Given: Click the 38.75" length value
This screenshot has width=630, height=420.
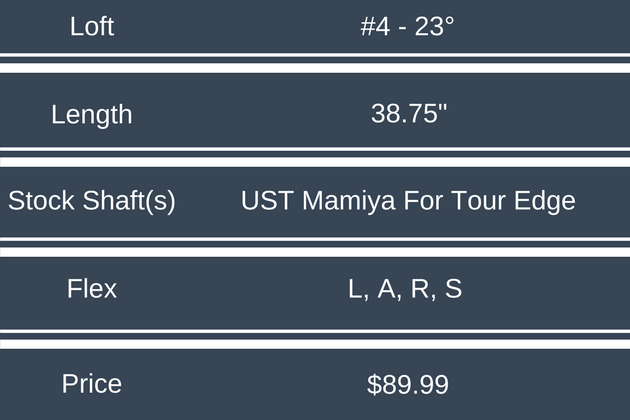Looking at the screenshot, I should coord(408,114).
